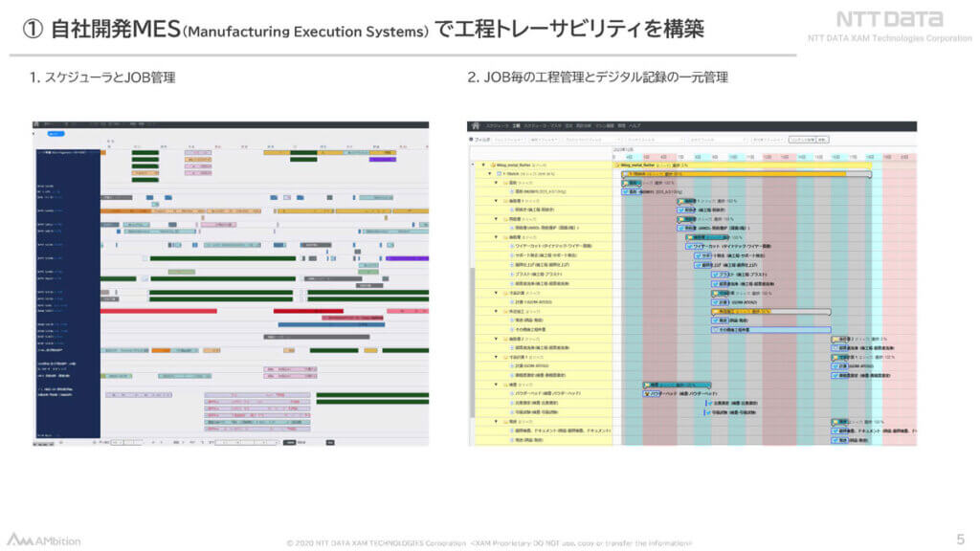Collapse the Wing_metal_flaher root node
Image resolution: width=980 pixels, height=551 pixels.
pyautogui.click(x=483, y=165)
